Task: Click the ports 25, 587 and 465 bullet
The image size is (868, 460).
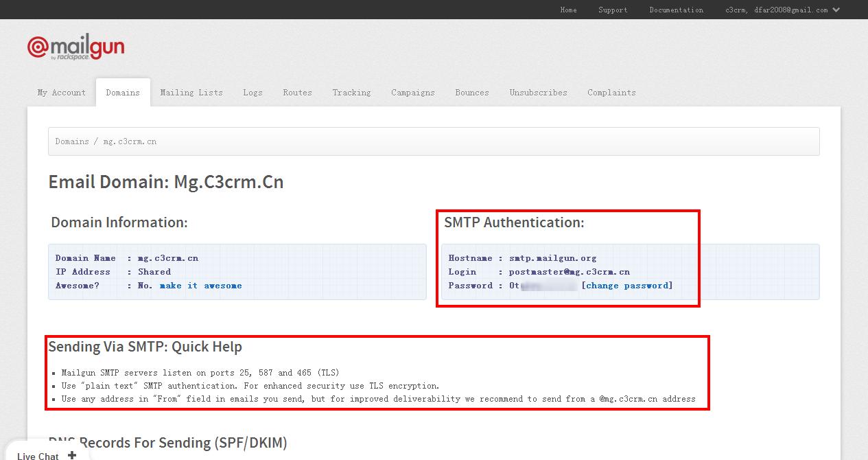Action: coord(200,373)
